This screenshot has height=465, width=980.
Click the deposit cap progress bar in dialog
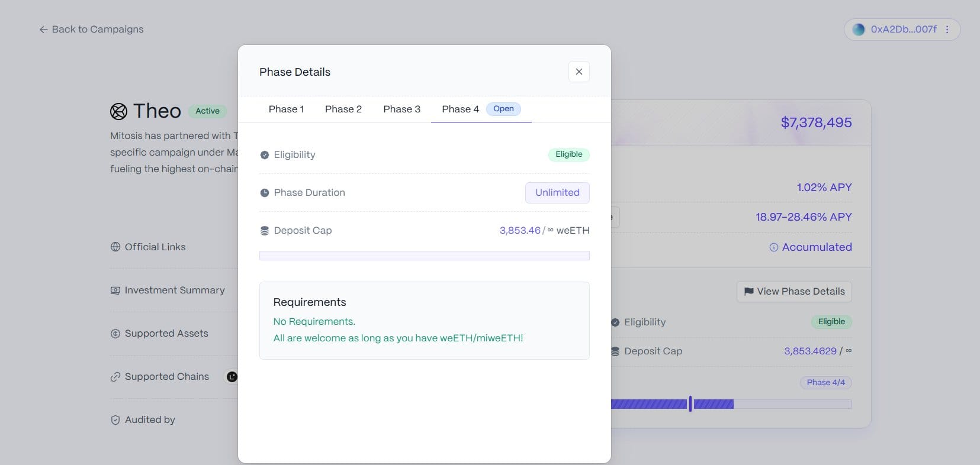[424, 256]
